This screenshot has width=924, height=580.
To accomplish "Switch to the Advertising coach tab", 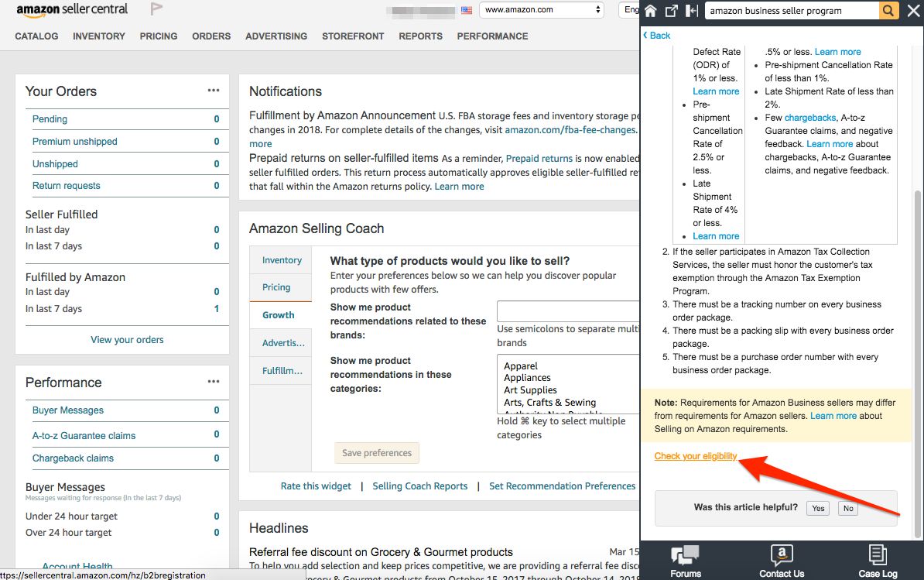I will 281,342.
